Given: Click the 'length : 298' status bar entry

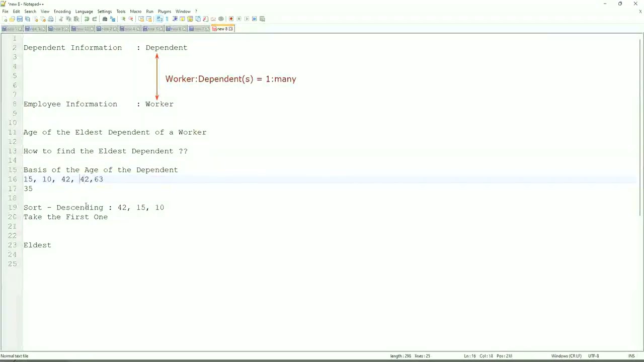Looking at the screenshot, I should (401, 356).
